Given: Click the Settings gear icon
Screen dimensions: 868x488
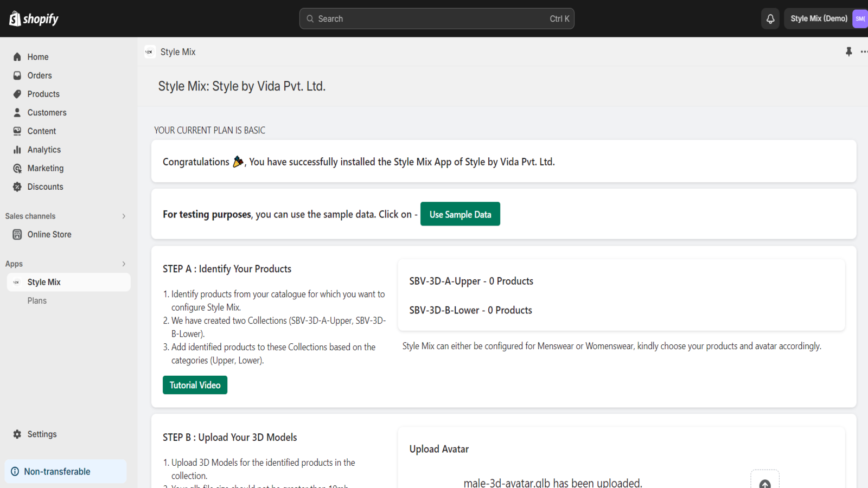Looking at the screenshot, I should (x=17, y=434).
